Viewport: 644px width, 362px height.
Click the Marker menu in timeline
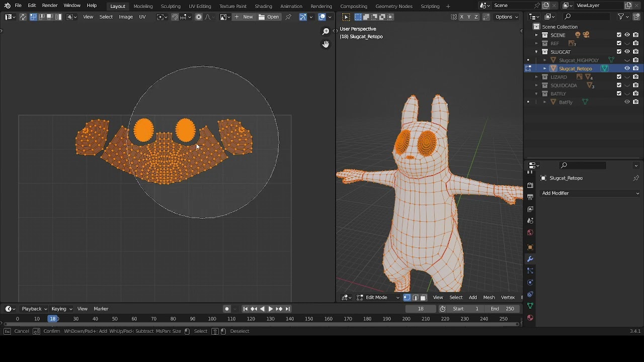coord(101,309)
